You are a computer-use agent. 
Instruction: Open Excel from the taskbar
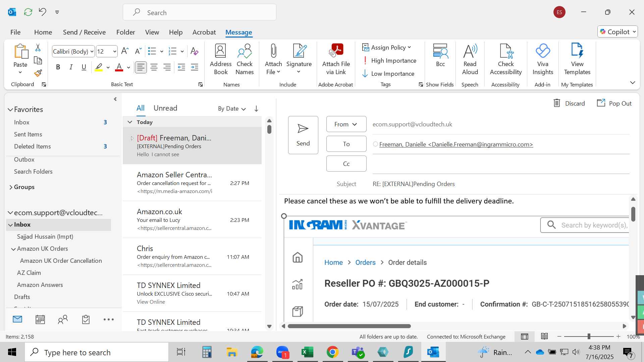click(307, 352)
